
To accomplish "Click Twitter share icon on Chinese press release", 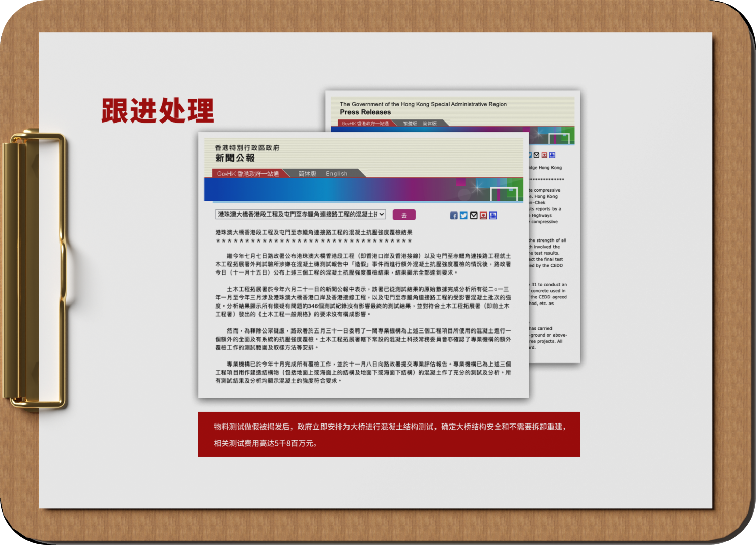I will (x=463, y=216).
